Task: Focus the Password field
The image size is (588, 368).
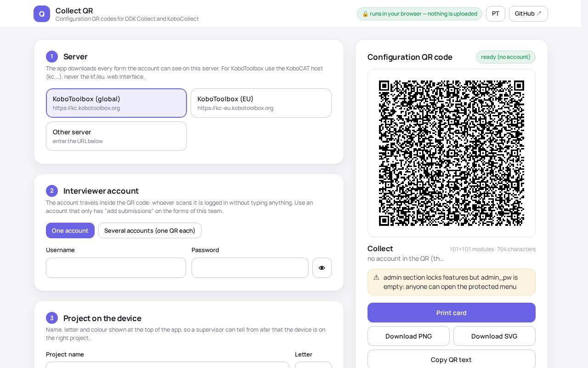Action: 250,268
